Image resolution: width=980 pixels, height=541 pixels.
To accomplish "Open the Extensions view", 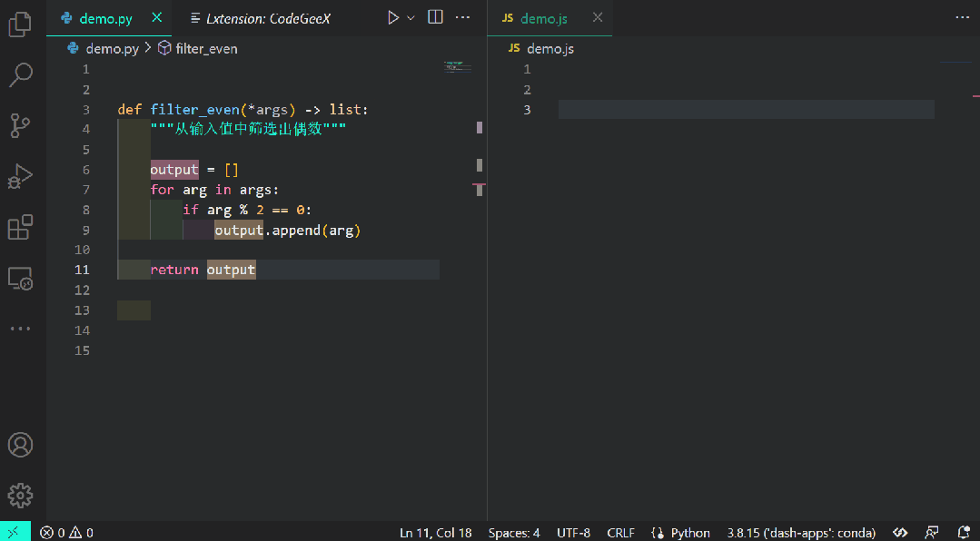I will (x=20, y=227).
